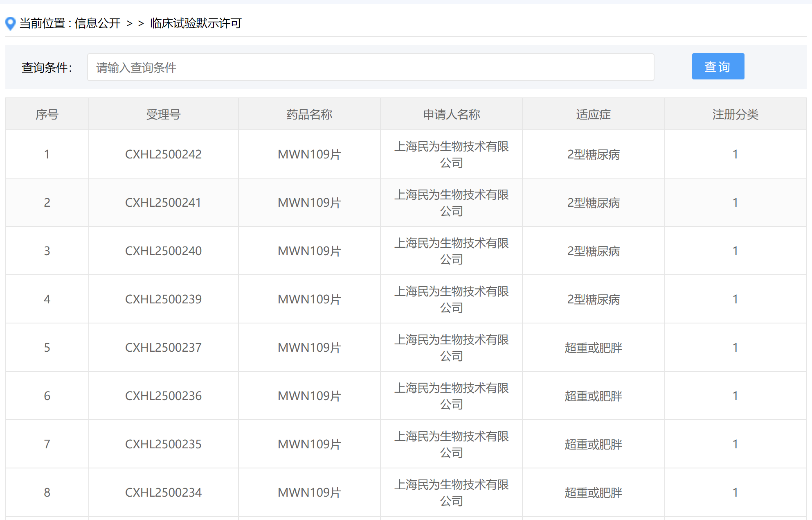Click the 序号 column header
Viewport: 812px width, 520px height.
(x=47, y=114)
